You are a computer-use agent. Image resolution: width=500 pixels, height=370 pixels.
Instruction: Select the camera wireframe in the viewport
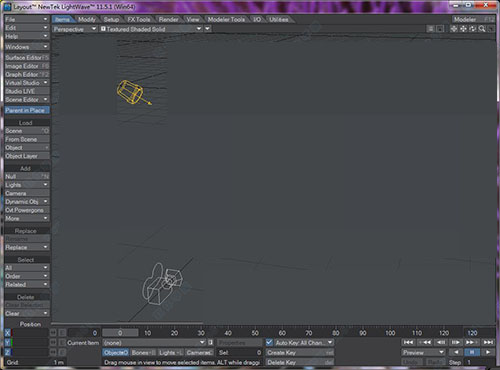point(162,283)
